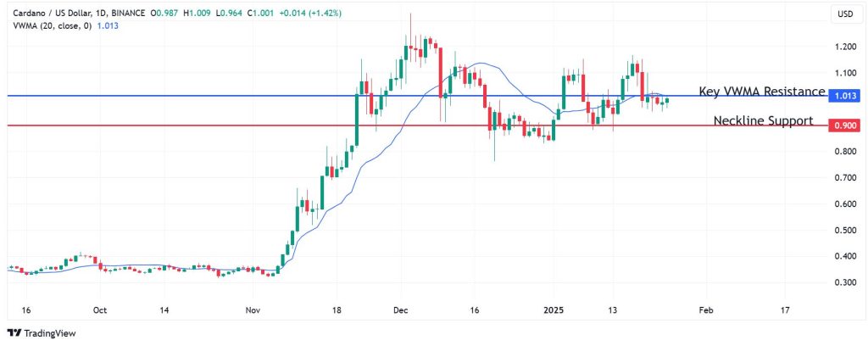Click the 0.500 level on the price scale
The width and height of the screenshot is (868, 340).
(845, 230)
